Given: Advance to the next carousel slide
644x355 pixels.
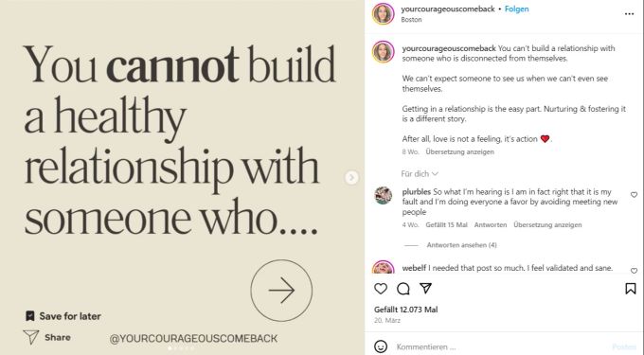Looking at the screenshot, I should [351, 177].
